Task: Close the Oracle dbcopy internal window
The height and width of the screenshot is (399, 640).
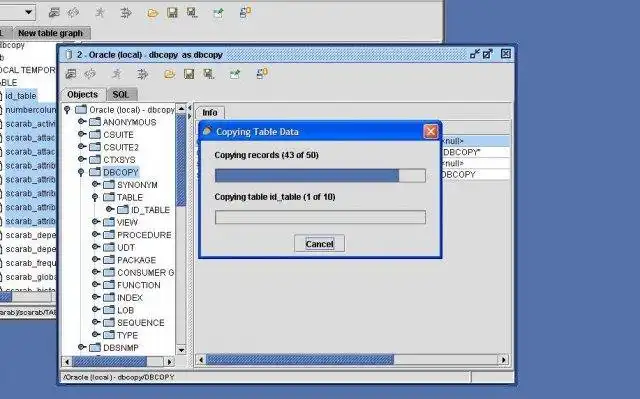Action: point(506,54)
